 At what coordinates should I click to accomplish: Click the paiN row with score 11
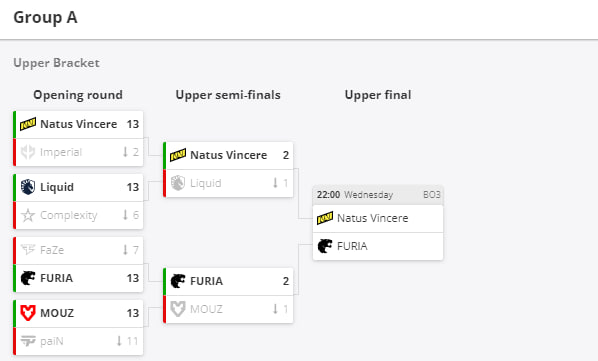coord(78,341)
